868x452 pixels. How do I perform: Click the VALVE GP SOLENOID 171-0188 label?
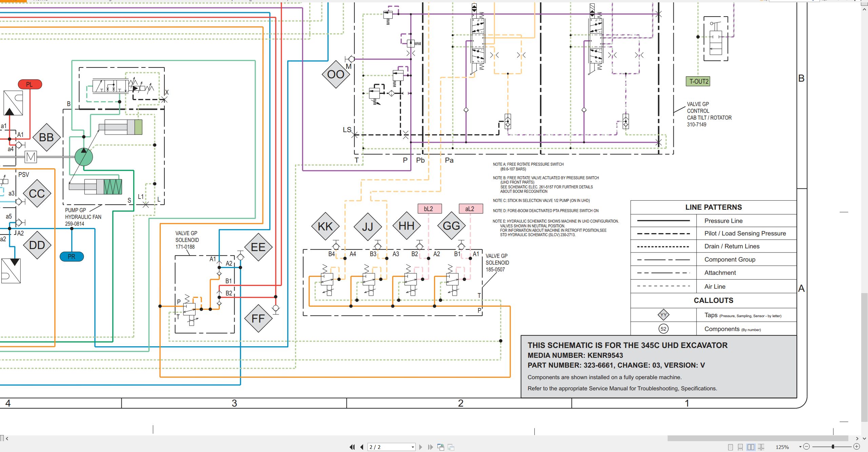187,240
